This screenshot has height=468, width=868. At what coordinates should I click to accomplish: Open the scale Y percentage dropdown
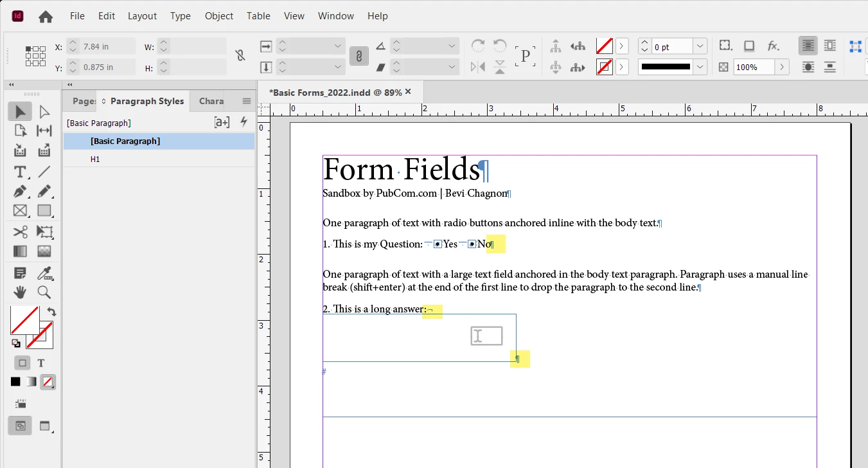click(339, 67)
